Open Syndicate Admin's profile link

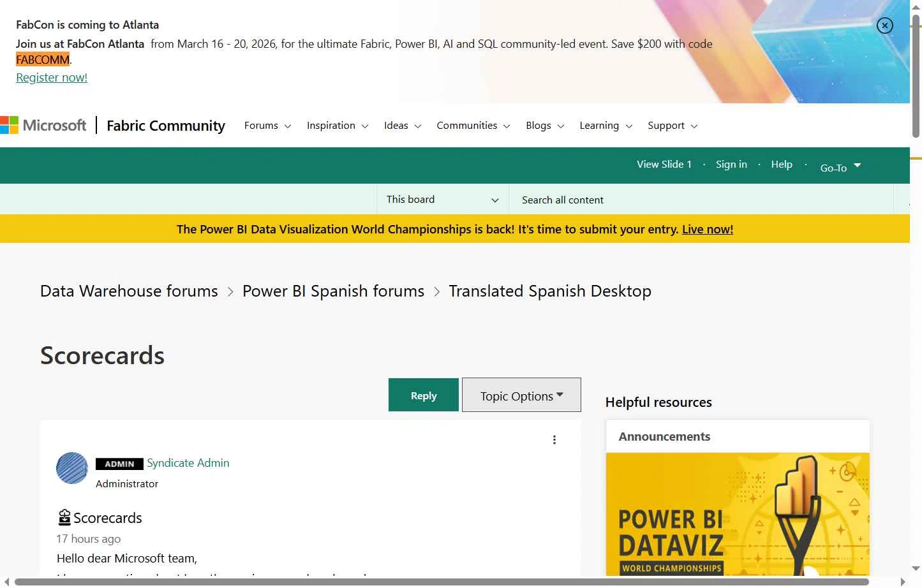[x=188, y=463]
